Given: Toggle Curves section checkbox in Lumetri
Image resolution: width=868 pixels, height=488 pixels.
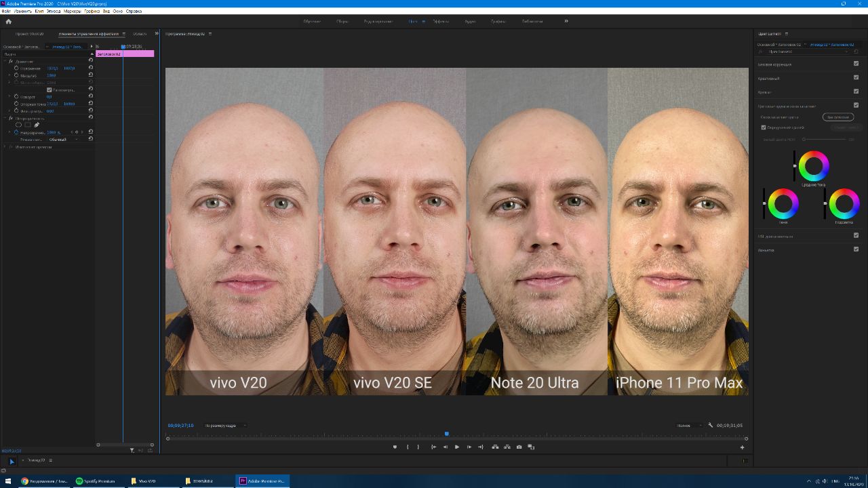Looking at the screenshot, I should point(856,91).
